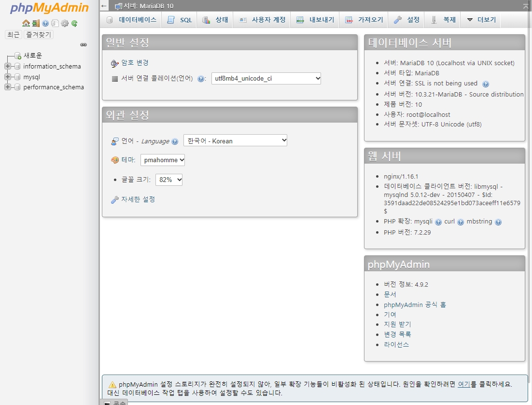This screenshot has height=405, width=532.
Task: Select information_schema in the database tree
Action: 52,67
